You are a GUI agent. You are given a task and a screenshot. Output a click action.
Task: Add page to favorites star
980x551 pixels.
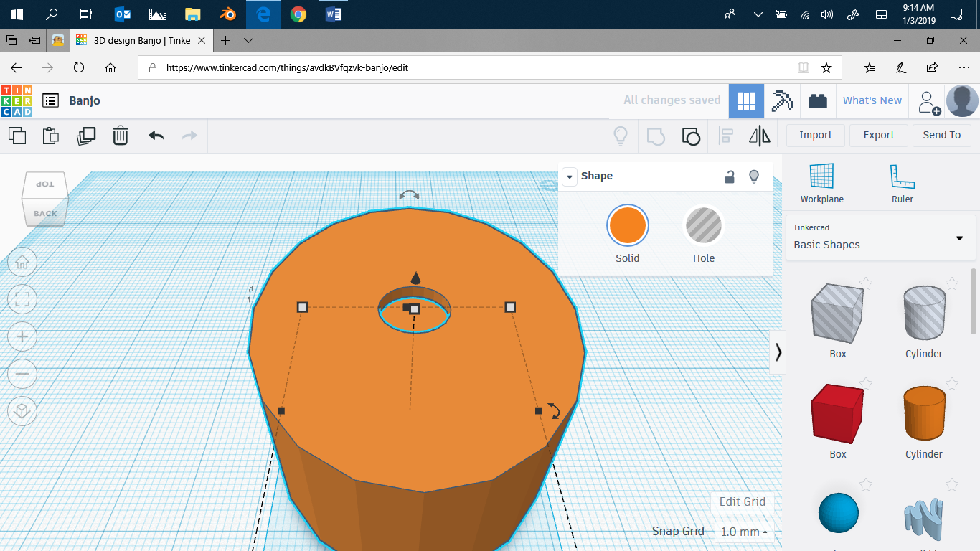point(826,67)
